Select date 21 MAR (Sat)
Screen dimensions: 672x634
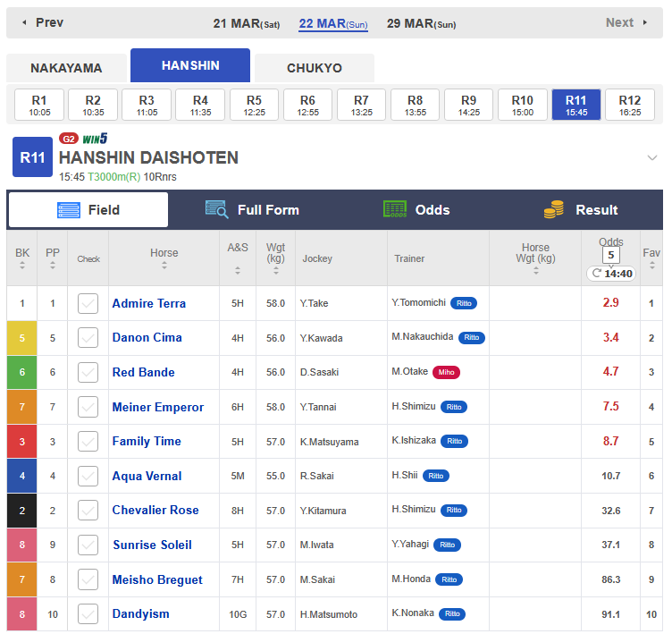pos(247,23)
